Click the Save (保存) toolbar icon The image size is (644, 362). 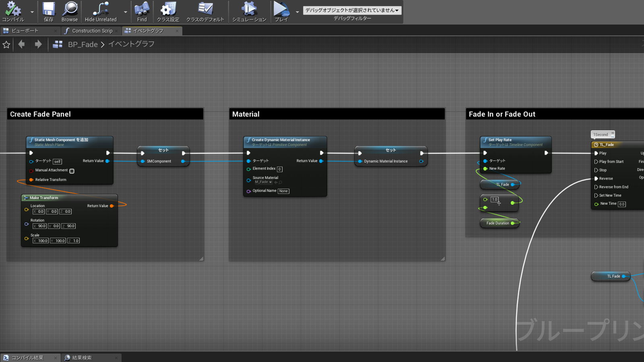pyautogui.click(x=49, y=9)
